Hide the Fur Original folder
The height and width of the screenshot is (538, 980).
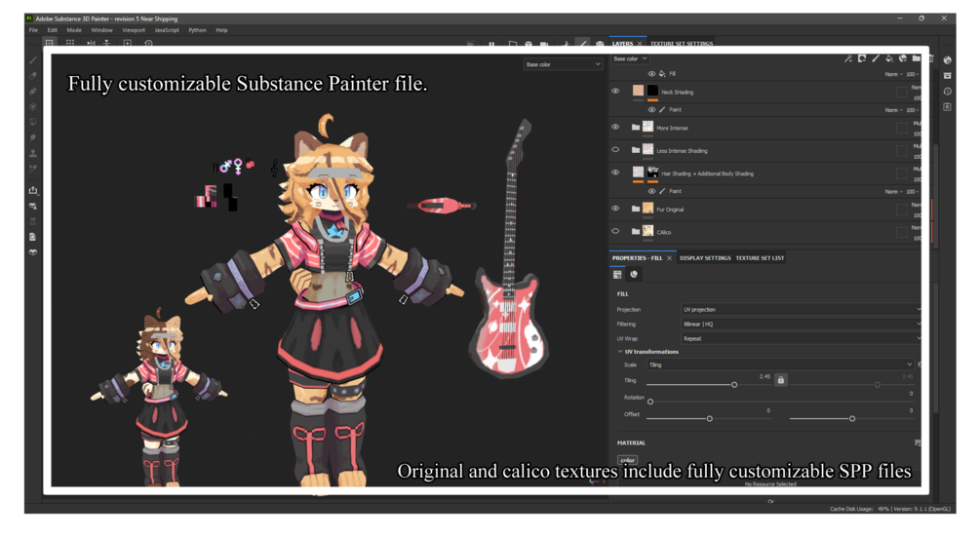point(615,209)
